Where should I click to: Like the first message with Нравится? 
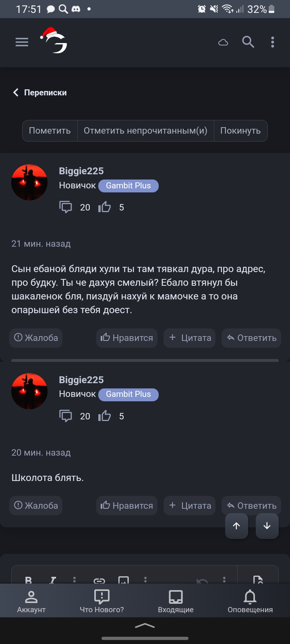click(127, 338)
